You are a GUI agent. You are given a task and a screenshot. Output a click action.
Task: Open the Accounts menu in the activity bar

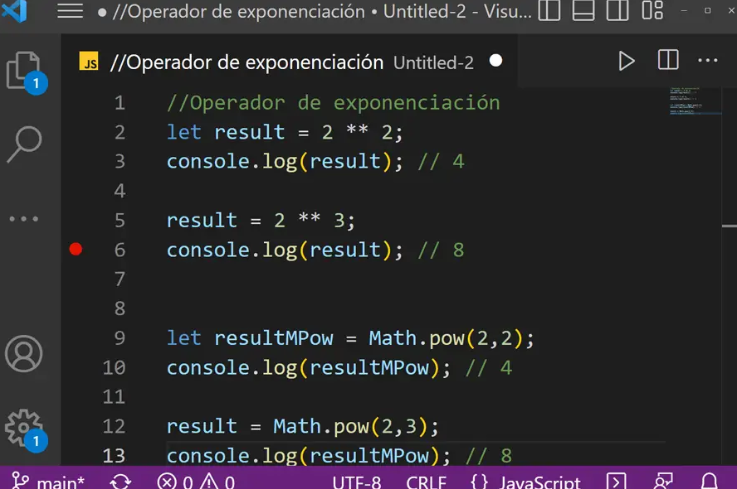24,354
